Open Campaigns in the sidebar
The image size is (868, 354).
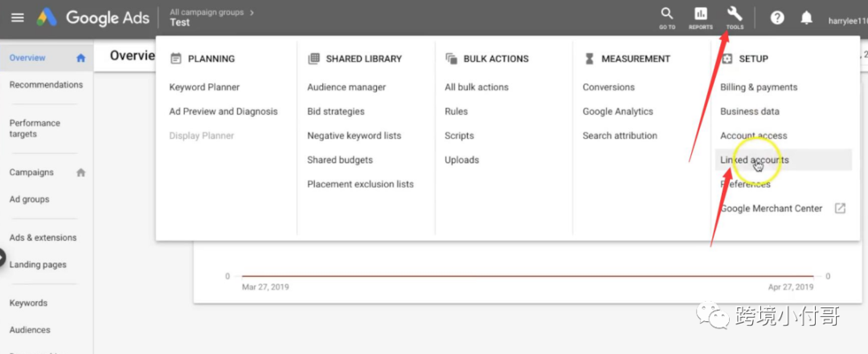point(31,173)
